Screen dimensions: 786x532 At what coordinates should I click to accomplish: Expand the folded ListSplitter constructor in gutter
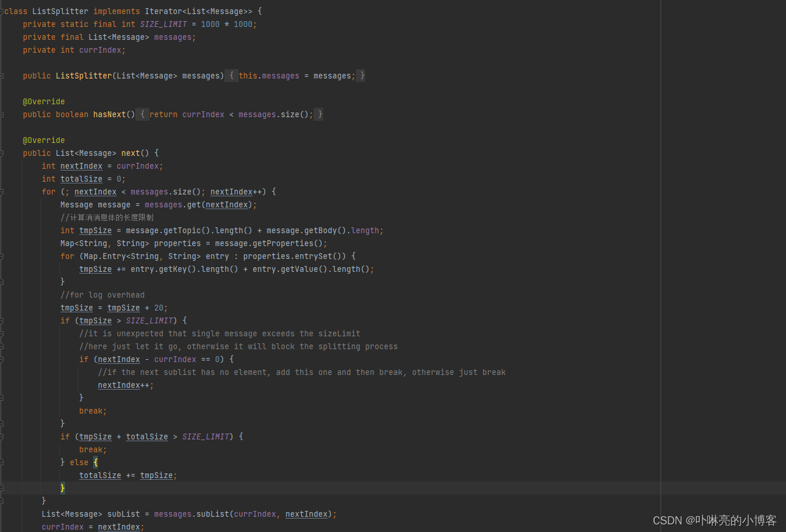[x=2, y=76]
